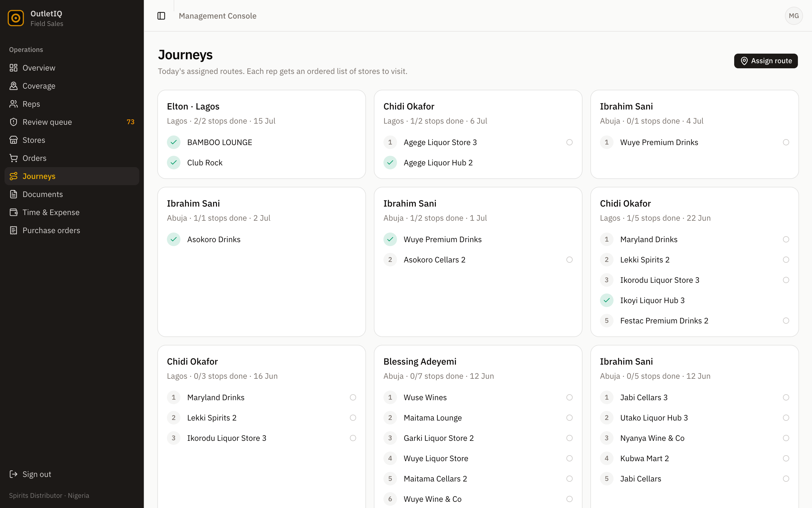This screenshot has width=812, height=508.
Task: Click the OutletIQ logo icon
Action: tap(16, 18)
